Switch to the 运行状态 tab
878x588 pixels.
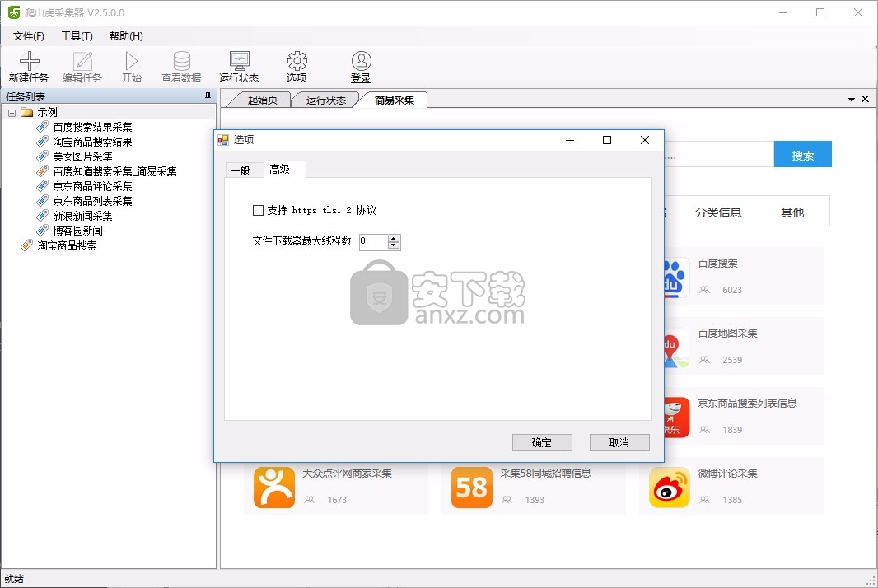[326, 100]
